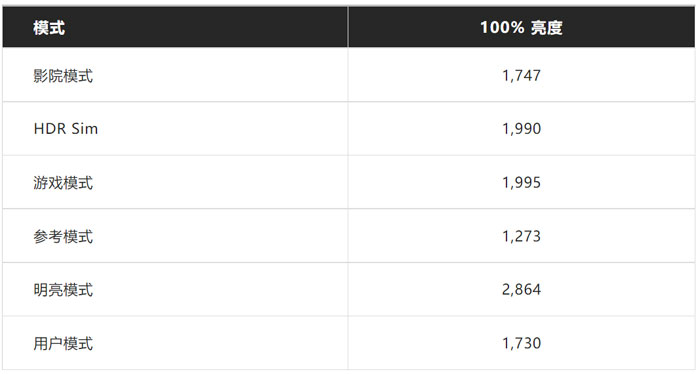Click the word Sim in HDR Sim
Image resolution: width=700 pixels, height=374 pixels.
[84, 129]
